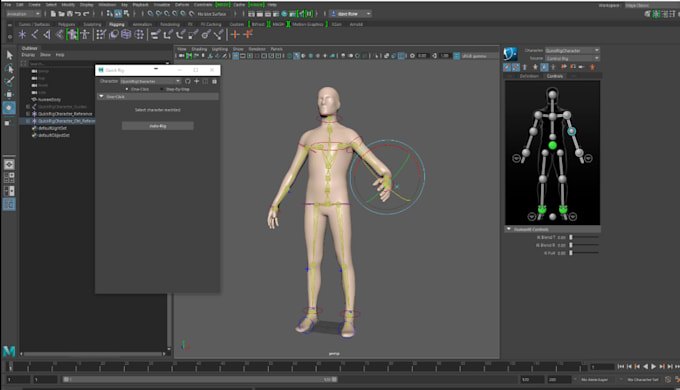Click the go to start playback button
680x390 pixels.
(x=621, y=367)
